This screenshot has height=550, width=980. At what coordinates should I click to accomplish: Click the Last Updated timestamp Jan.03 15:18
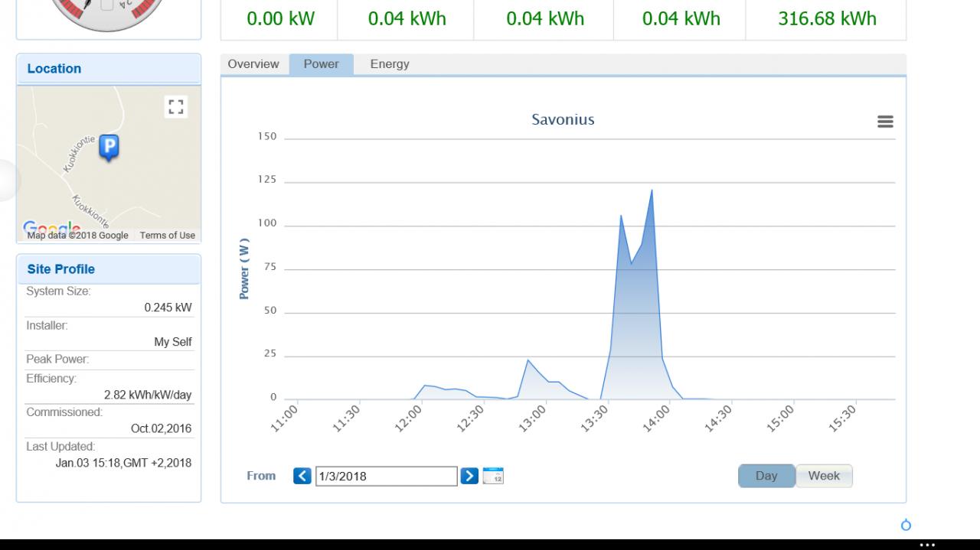pos(123,463)
